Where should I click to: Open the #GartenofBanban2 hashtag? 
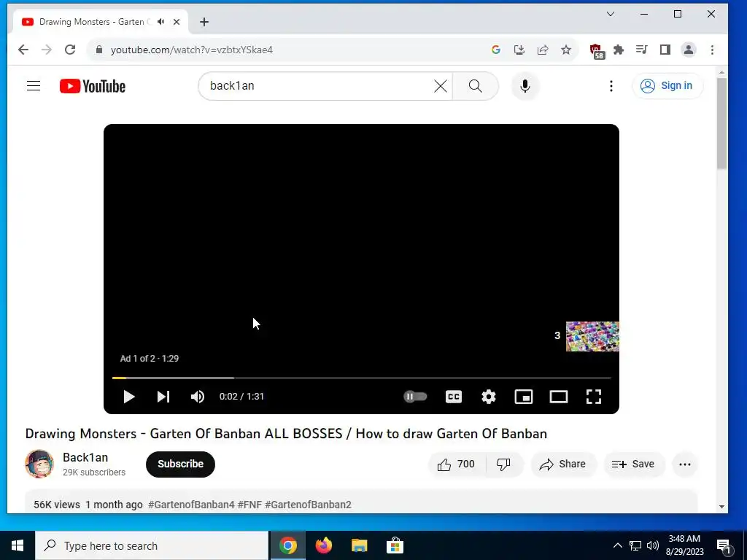click(x=309, y=505)
